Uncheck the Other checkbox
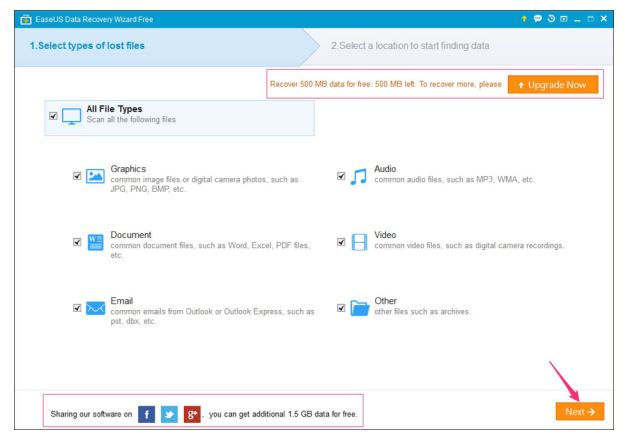Image resolution: width=631 pixels, height=438 pixels. [341, 308]
